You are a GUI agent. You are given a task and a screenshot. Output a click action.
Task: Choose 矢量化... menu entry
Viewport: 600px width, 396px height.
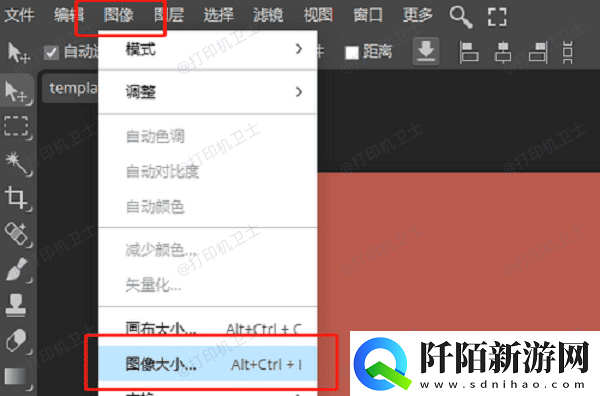coord(208,285)
